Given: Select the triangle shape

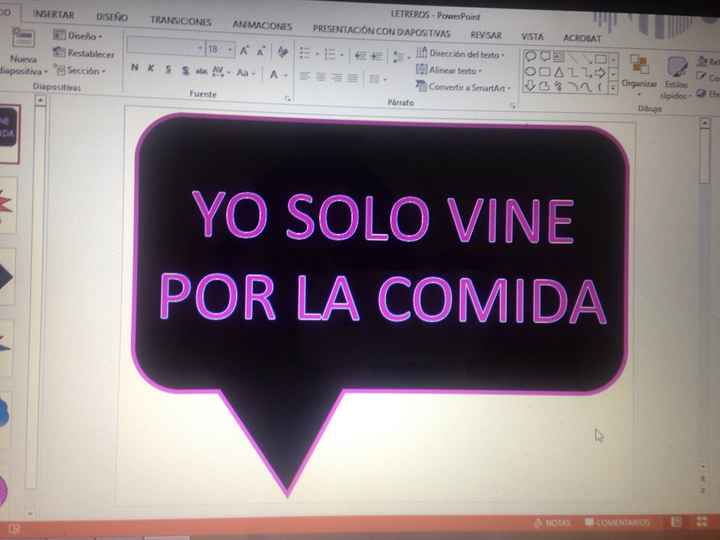Looking at the screenshot, I should tap(558, 72).
